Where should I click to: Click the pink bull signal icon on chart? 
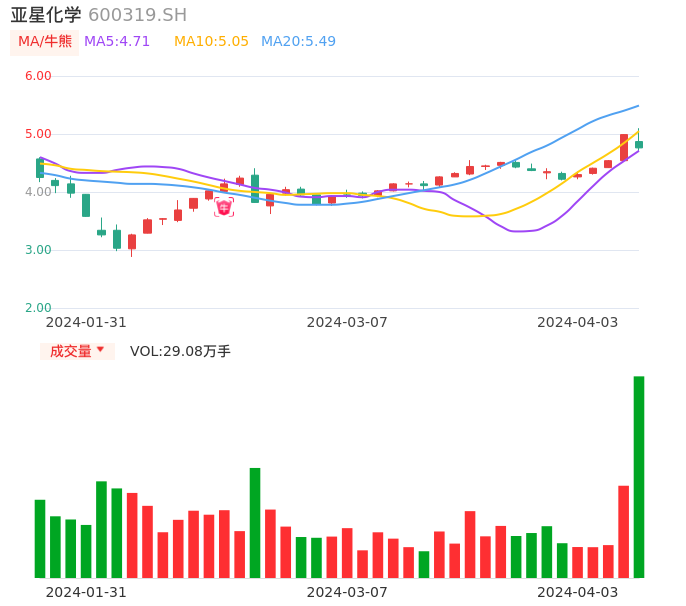click(224, 207)
